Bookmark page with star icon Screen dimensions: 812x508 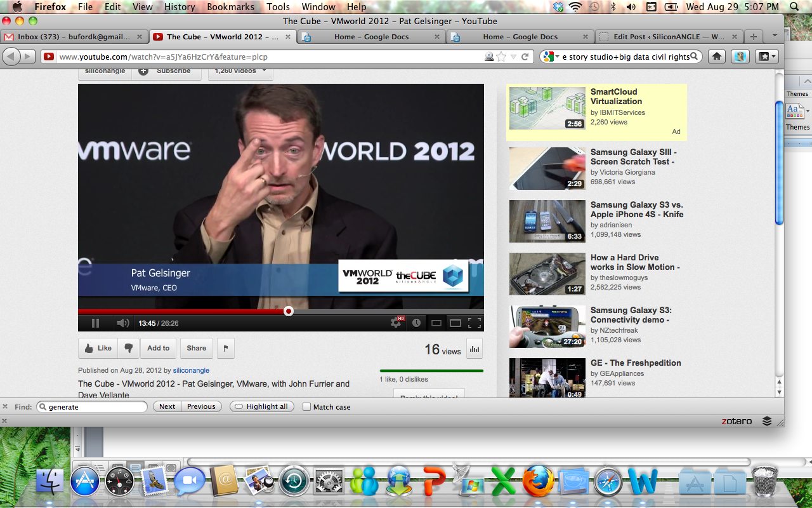tap(501, 57)
